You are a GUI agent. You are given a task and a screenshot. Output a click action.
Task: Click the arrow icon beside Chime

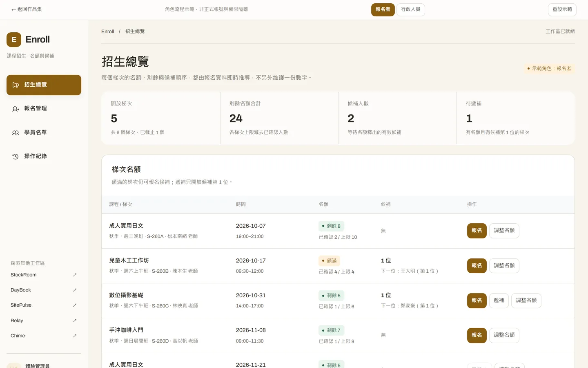[75, 336]
